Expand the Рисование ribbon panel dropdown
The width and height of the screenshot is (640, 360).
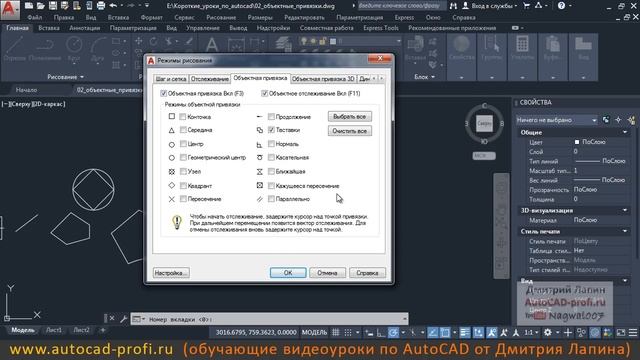pos(65,77)
